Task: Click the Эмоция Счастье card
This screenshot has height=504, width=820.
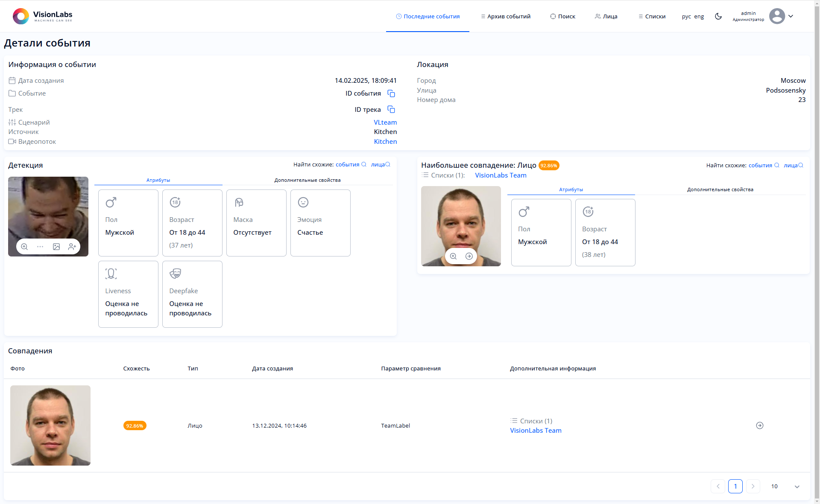Action: pyautogui.click(x=320, y=223)
